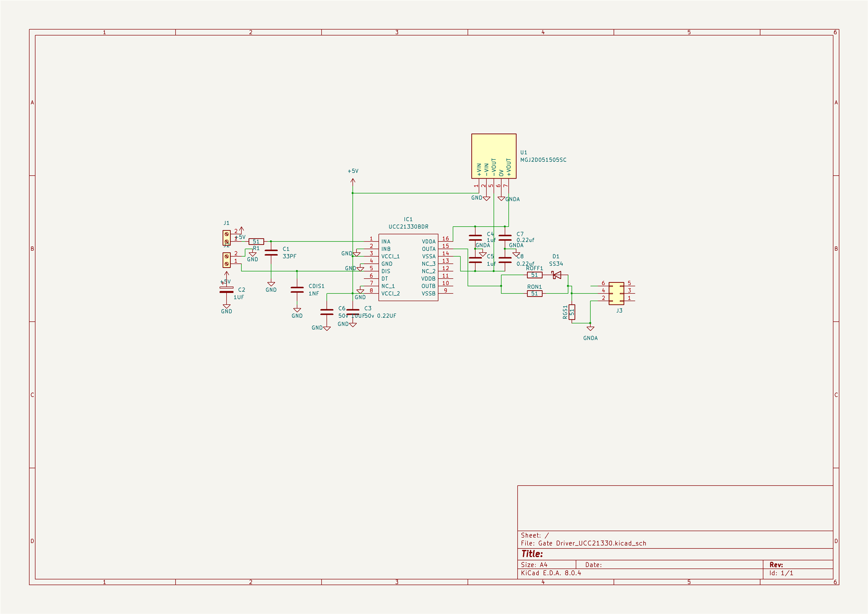Click the +VOUT pin label on U1

click(509, 167)
